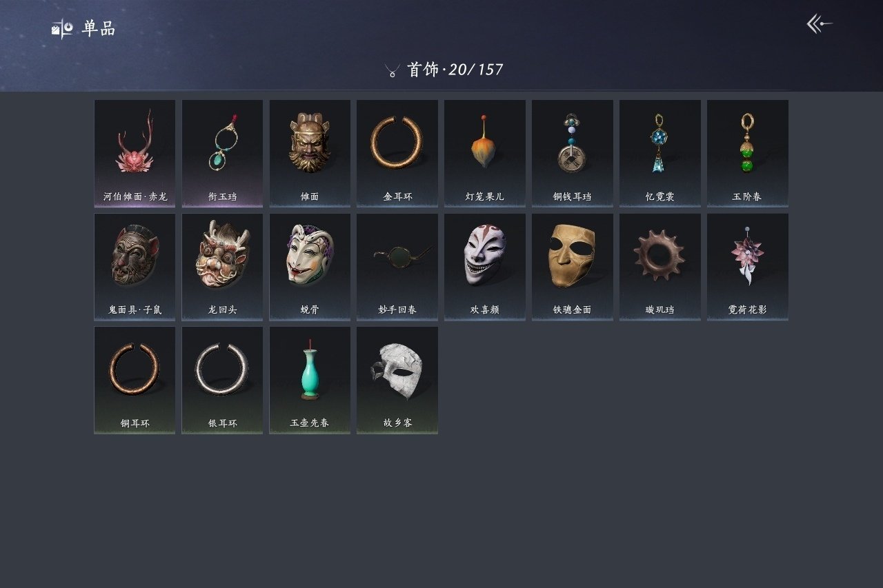Choose the 玉壶先春 teal vase item
This screenshot has width=883, height=588.
click(x=310, y=380)
